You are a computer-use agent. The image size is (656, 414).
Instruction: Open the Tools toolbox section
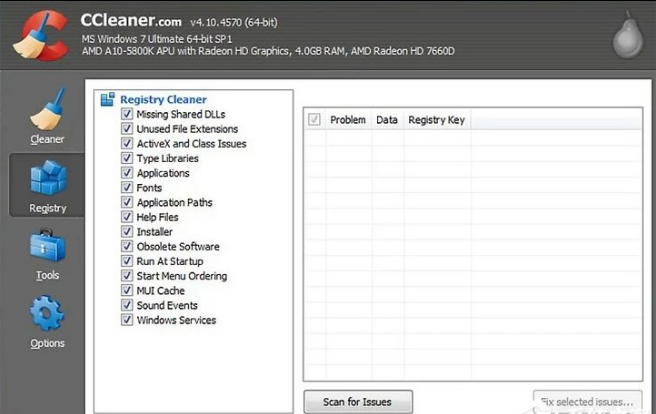coord(47,255)
